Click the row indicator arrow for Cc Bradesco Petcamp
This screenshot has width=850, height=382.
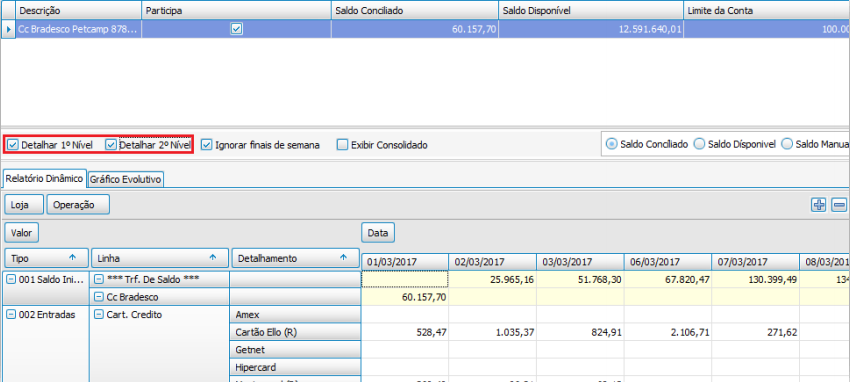click(8, 29)
